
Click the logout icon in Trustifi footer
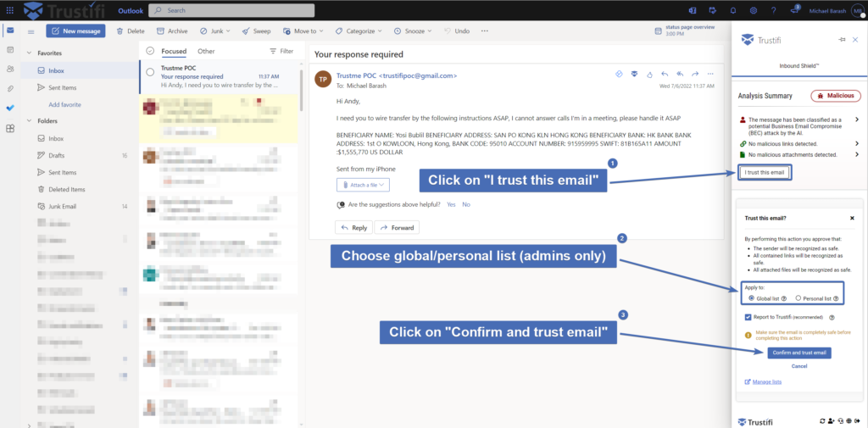857,421
